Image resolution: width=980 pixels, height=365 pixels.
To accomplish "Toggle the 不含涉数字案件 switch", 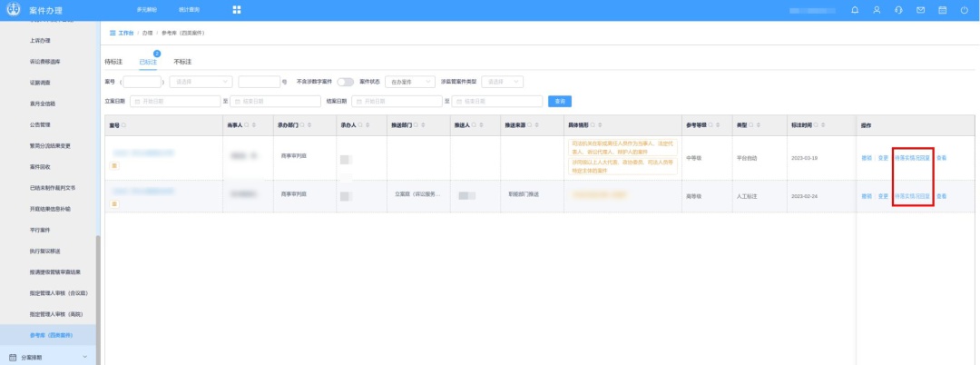I will (345, 82).
